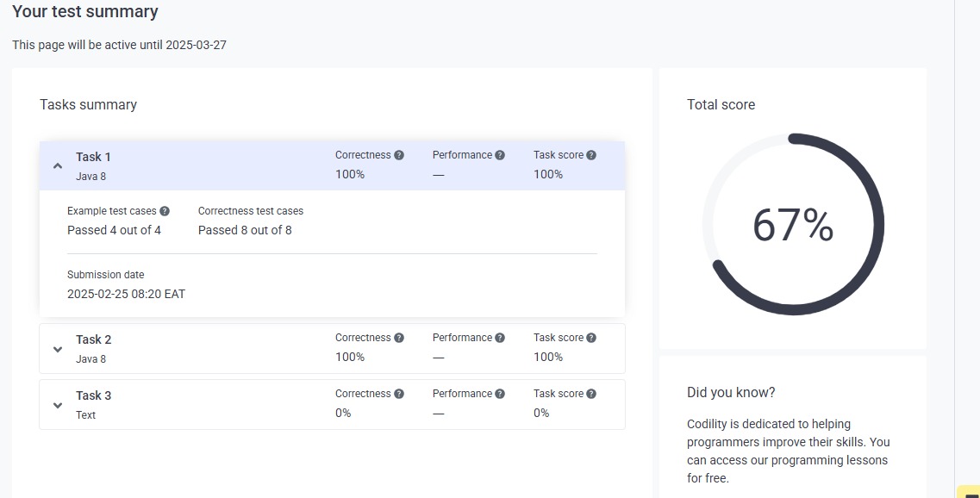Click the 'Submission date' label
Image resolution: width=980 pixels, height=498 pixels.
[x=106, y=274]
